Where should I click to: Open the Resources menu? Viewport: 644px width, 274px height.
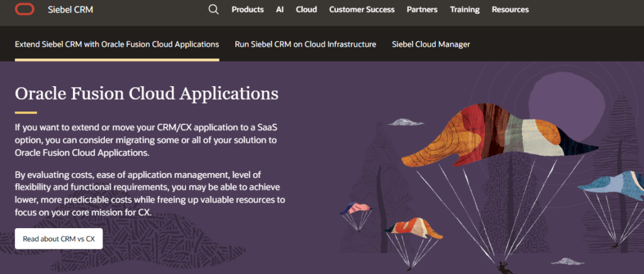coord(510,9)
